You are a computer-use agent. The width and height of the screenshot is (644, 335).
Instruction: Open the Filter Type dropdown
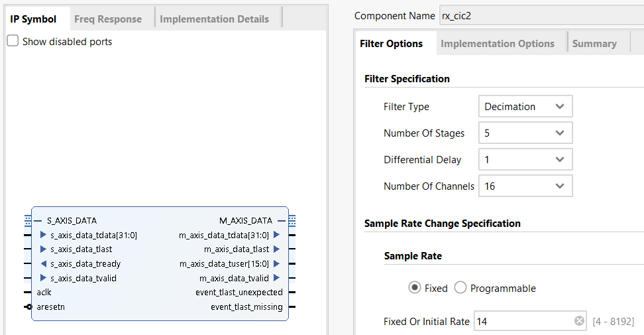(525, 106)
